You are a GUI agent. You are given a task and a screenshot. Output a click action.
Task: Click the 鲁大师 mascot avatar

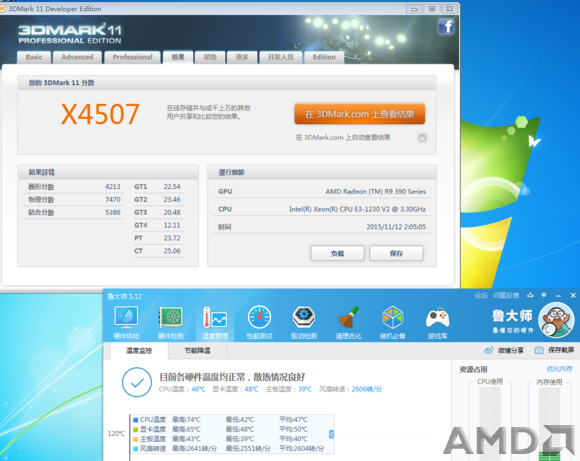[x=556, y=320]
